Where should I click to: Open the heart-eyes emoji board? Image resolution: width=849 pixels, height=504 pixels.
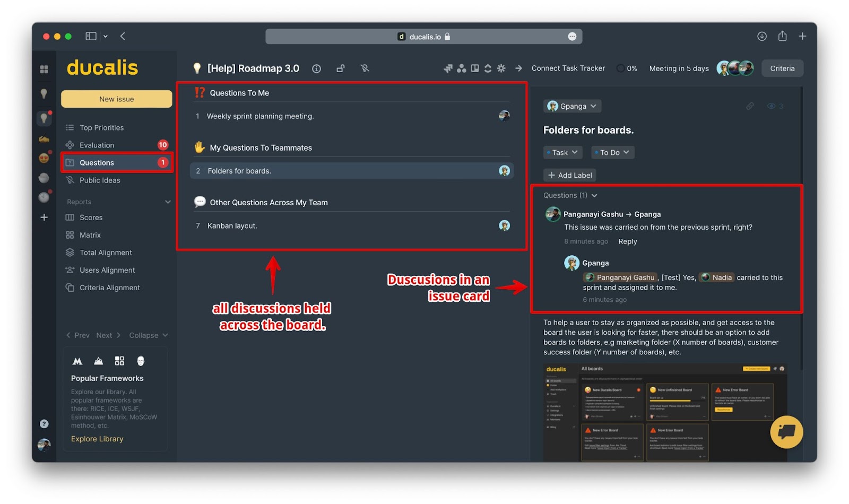[x=44, y=158]
